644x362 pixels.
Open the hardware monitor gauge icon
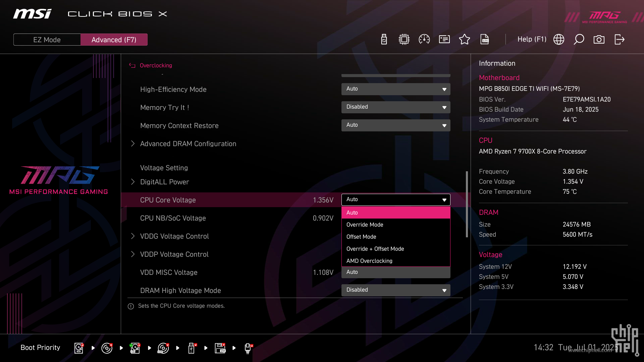tap(424, 40)
